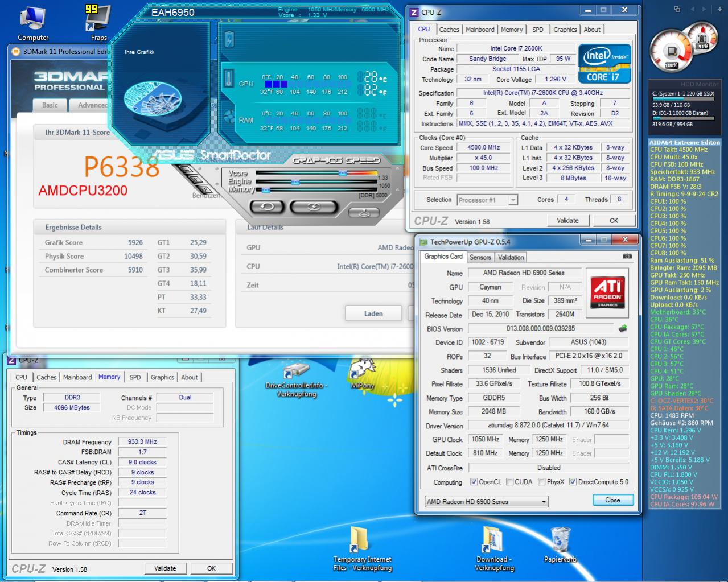Click the Intel Core i7 logo in CPU-Z
The image size is (728, 582).
605,64
